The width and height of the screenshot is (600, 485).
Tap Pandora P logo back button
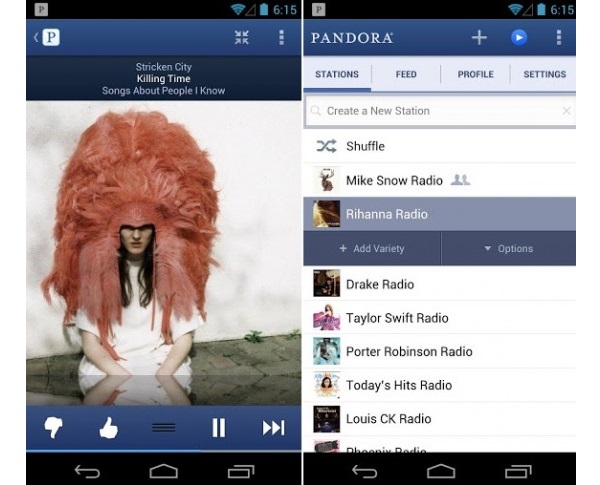[47, 38]
